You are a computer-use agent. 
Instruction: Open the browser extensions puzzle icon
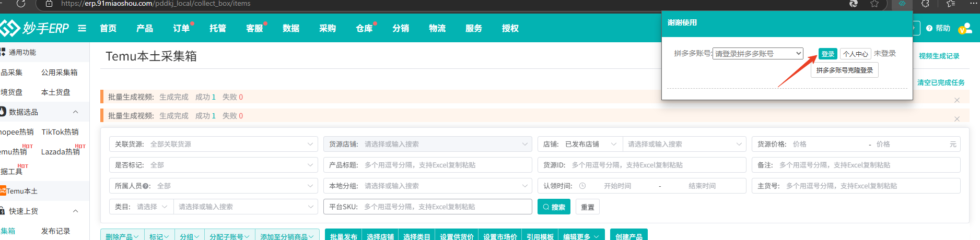[925, 3]
